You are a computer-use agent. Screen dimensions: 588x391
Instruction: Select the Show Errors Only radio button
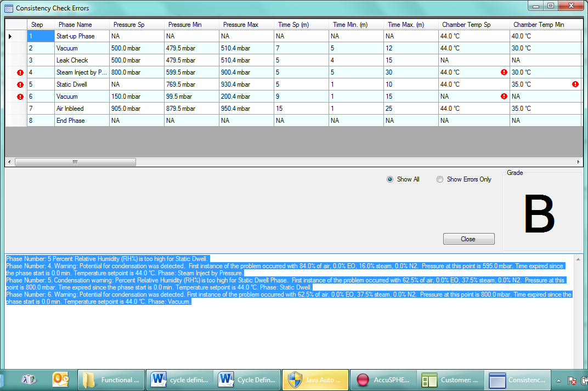coord(440,179)
